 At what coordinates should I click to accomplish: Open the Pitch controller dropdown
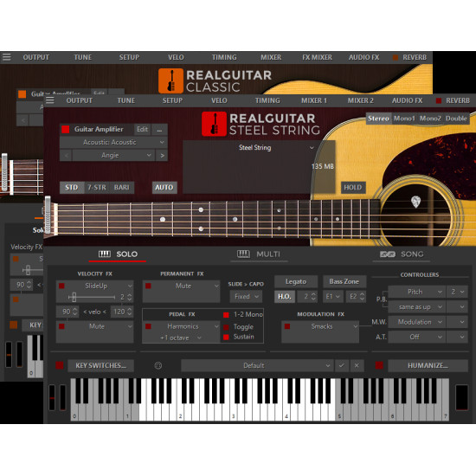click(x=417, y=292)
